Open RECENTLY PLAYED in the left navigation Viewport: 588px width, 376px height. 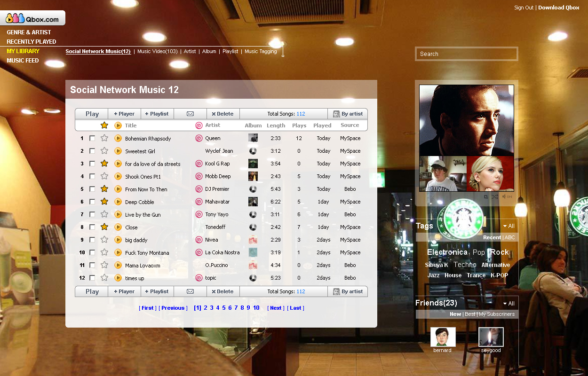click(x=32, y=42)
